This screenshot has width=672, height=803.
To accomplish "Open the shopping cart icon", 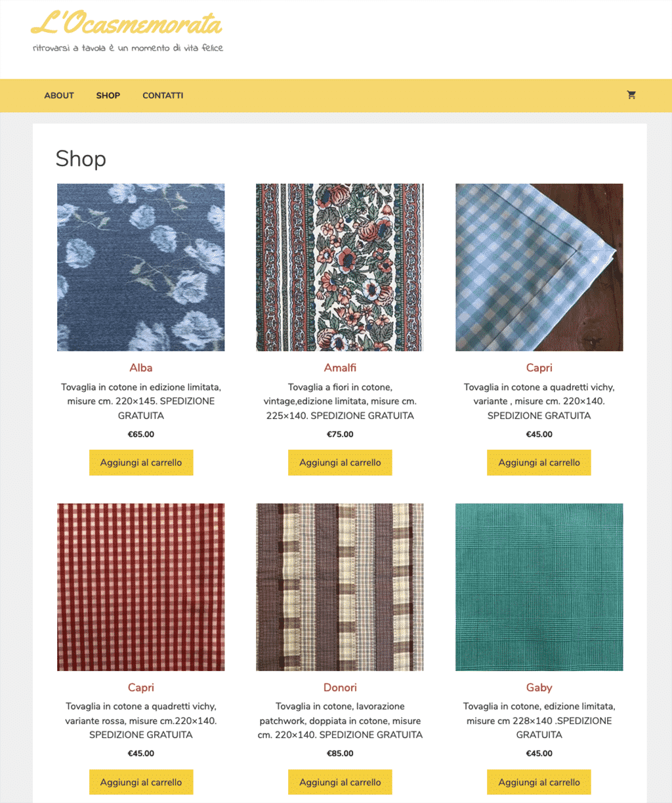I will [x=631, y=95].
